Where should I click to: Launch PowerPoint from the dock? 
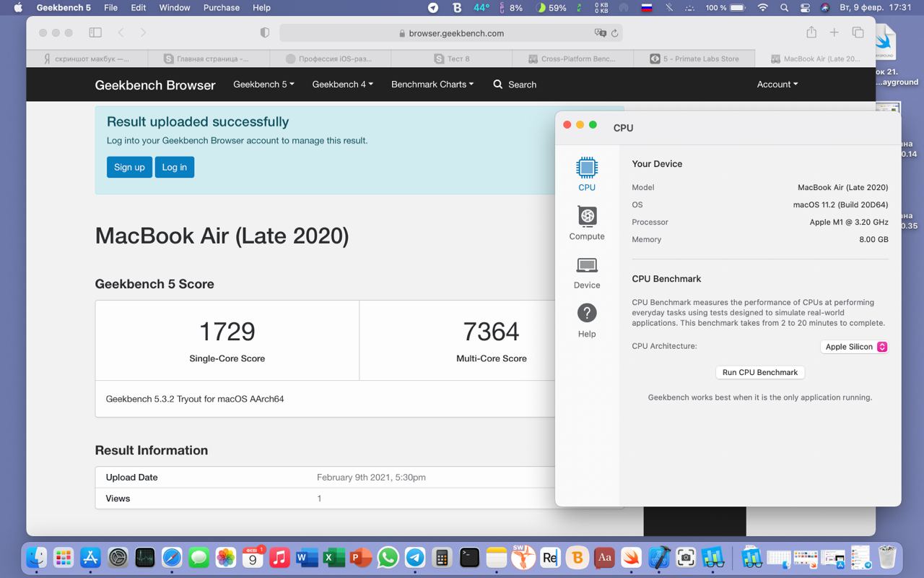[360, 558]
